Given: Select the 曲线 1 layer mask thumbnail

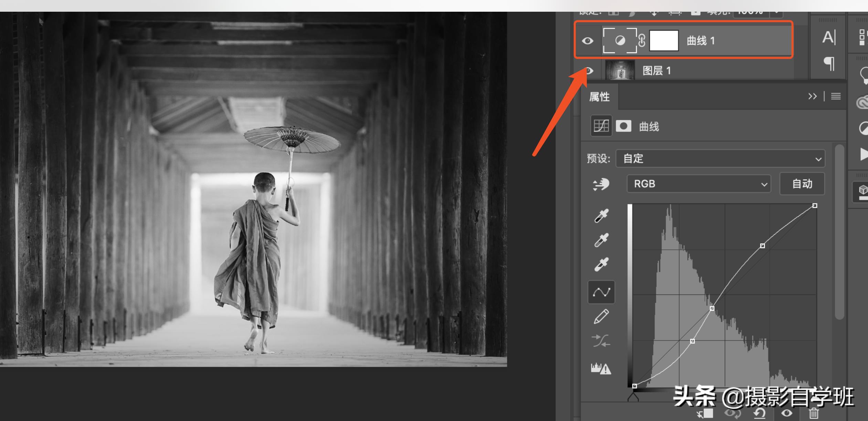Looking at the screenshot, I should point(664,41).
